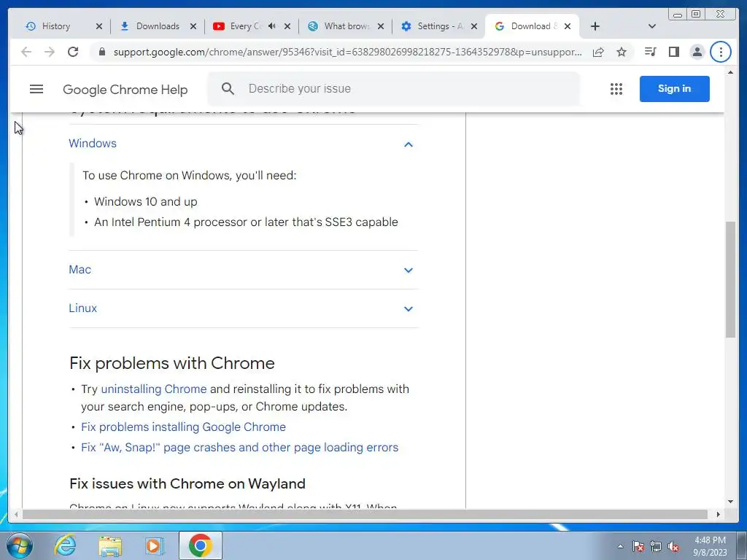Click the horizontal scrollbar thumb
This screenshot has width=747, height=560.
pos(365,514)
